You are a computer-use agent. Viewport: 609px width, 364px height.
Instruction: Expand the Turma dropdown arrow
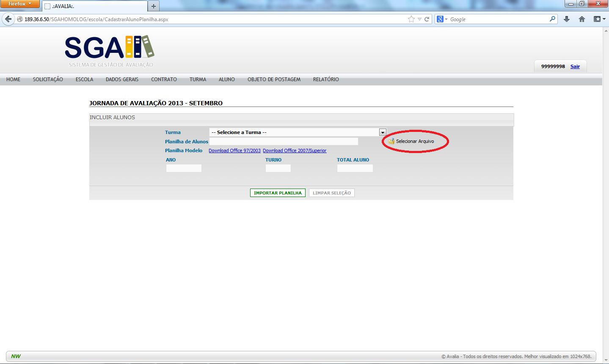tap(383, 132)
